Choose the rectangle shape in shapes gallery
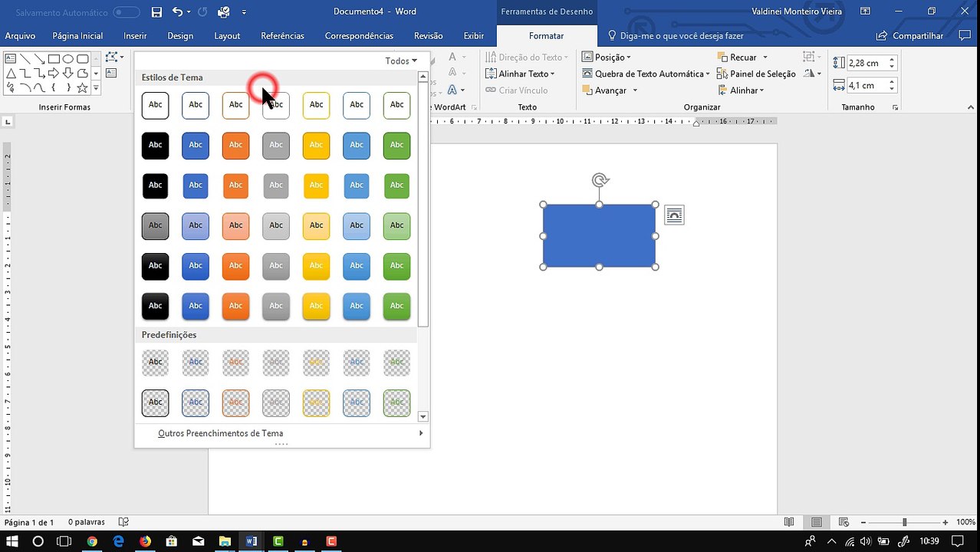980x552 pixels. (x=54, y=58)
